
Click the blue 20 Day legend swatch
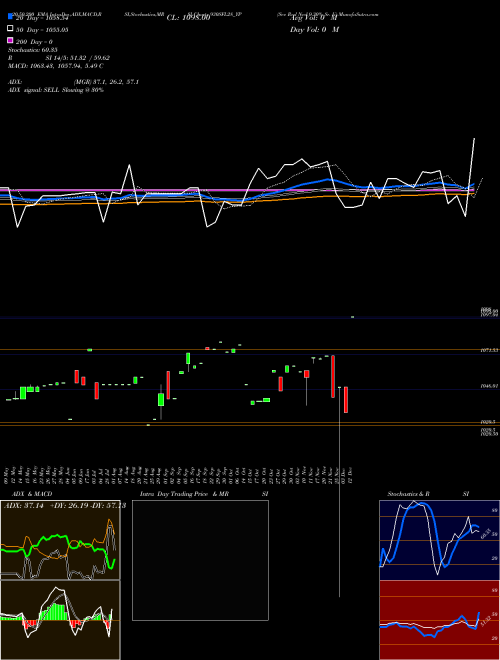[x=10, y=17]
